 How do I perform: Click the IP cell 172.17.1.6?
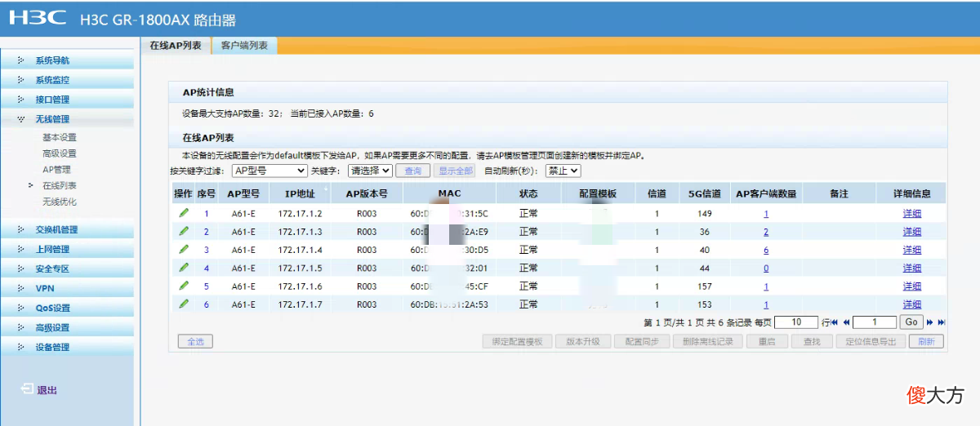point(300,286)
